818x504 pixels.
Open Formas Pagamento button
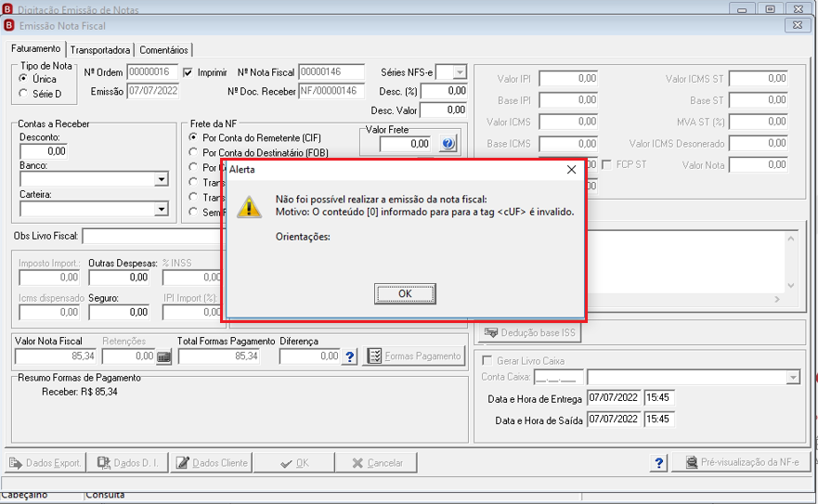click(x=414, y=356)
